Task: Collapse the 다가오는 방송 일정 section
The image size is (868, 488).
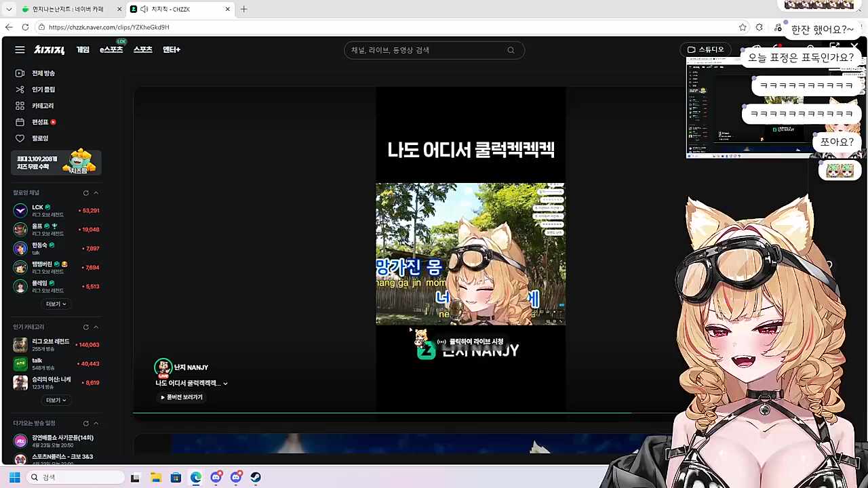Action: tap(96, 423)
